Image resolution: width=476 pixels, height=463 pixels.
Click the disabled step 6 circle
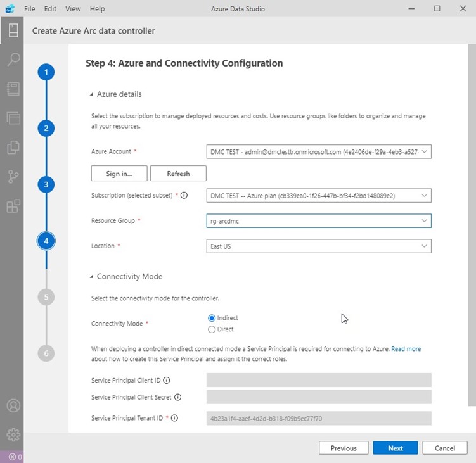pyautogui.click(x=46, y=353)
